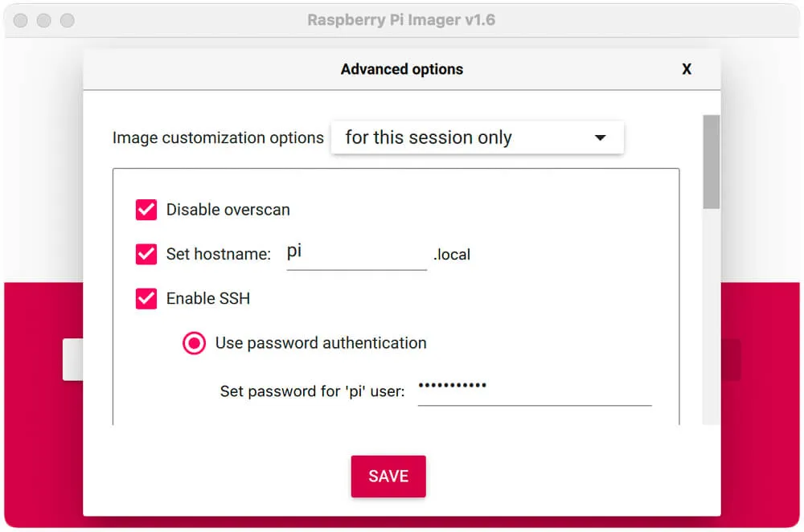Click the window's close traffic light button
804x532 pixels.
[x=21, y=21]
